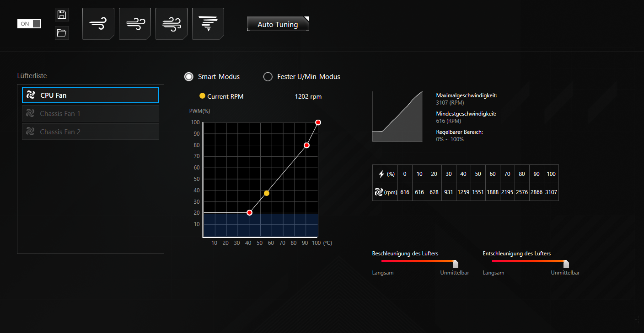This screenshot has height=333, width=644.
Task: Select the standard fan preset with two wind lines
Action: click(134, 24)
